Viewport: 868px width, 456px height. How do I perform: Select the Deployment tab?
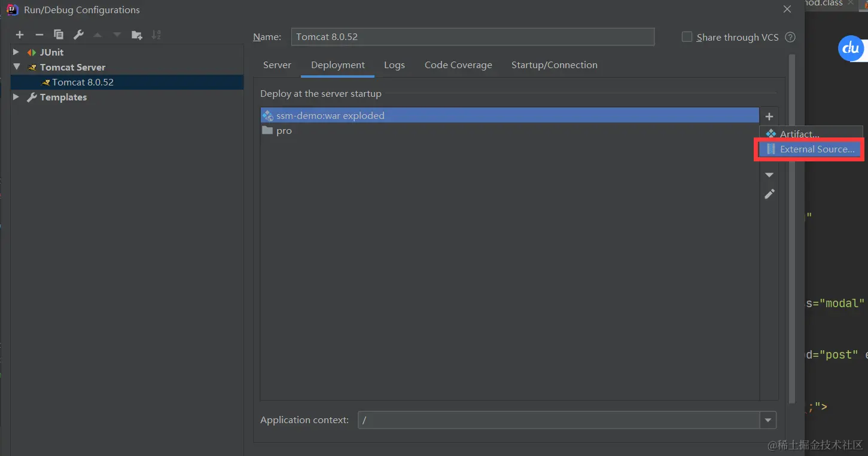[338, 65]
